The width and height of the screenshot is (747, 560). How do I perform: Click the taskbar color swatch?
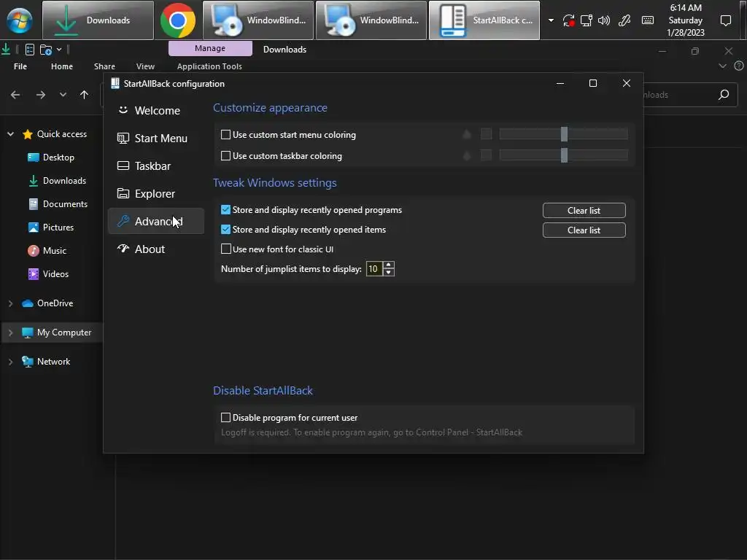coord(486,155)
